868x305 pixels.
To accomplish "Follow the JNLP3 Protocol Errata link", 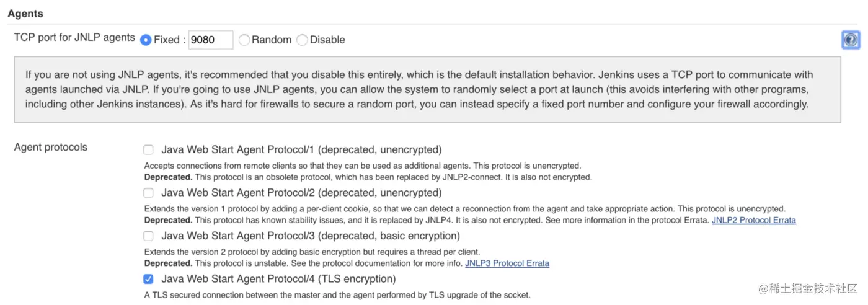I will [507, 263].
